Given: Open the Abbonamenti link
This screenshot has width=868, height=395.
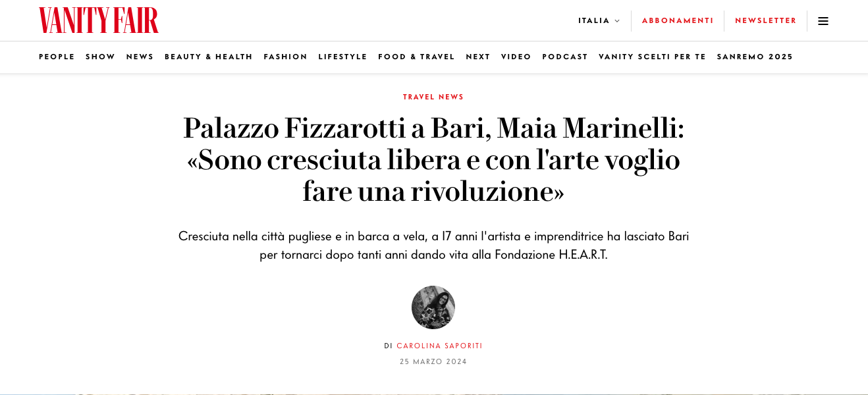Looking at the screenshot, I should point(678,21).
